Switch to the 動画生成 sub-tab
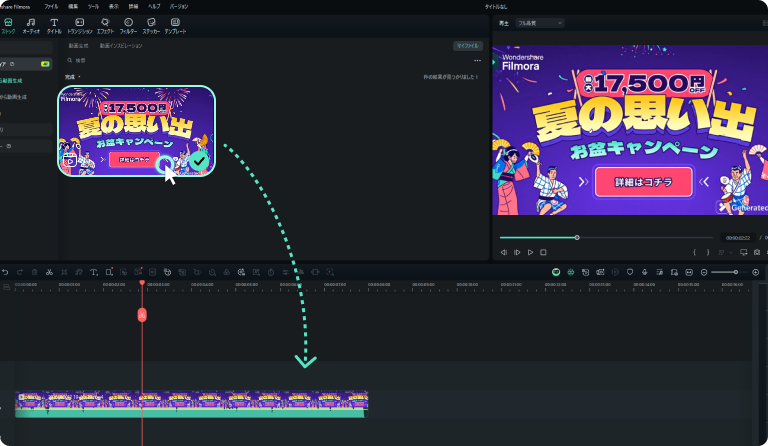This screenshot has width=768, height=446. (x=78, y=46)
